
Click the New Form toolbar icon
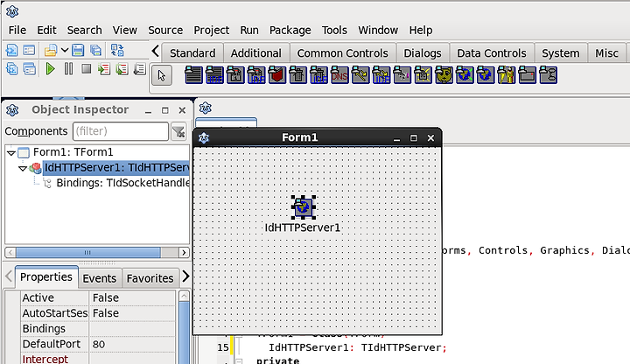(29, 50)
